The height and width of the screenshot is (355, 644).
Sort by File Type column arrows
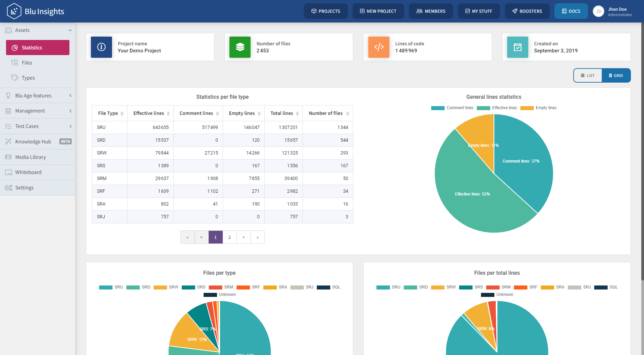[122, 114]
